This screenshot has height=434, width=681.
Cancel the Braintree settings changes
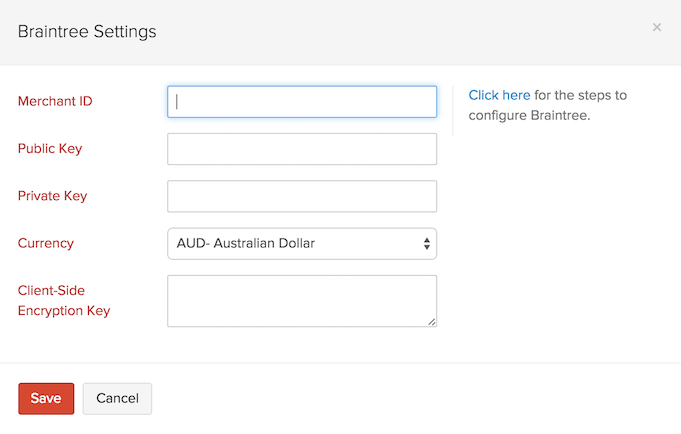[x=117, y=398]
